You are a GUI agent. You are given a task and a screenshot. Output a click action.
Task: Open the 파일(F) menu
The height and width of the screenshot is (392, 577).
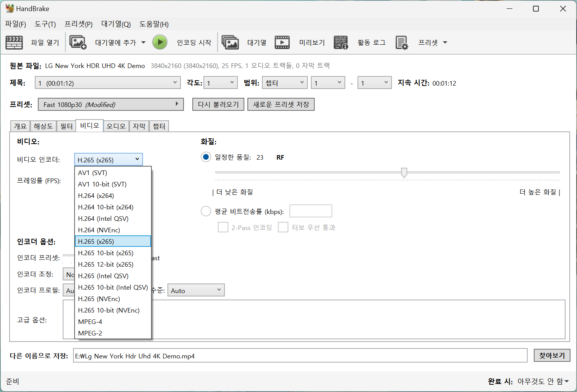click(16, 24)
